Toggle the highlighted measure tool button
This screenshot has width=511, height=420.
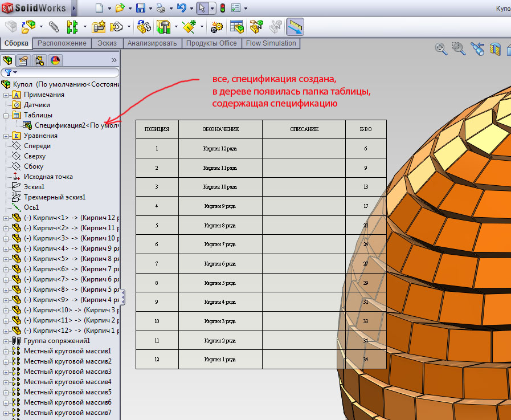click(295, 26)
